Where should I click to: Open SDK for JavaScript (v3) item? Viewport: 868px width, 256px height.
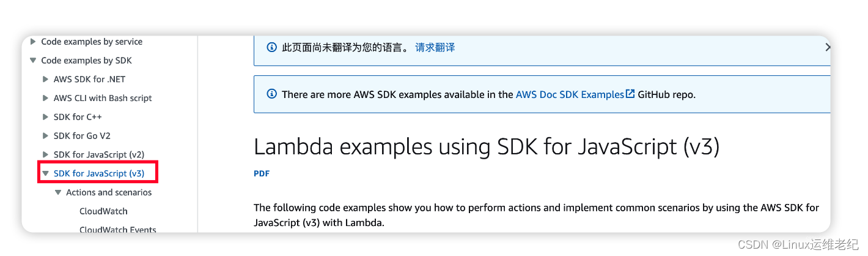[x=99, y=173]
